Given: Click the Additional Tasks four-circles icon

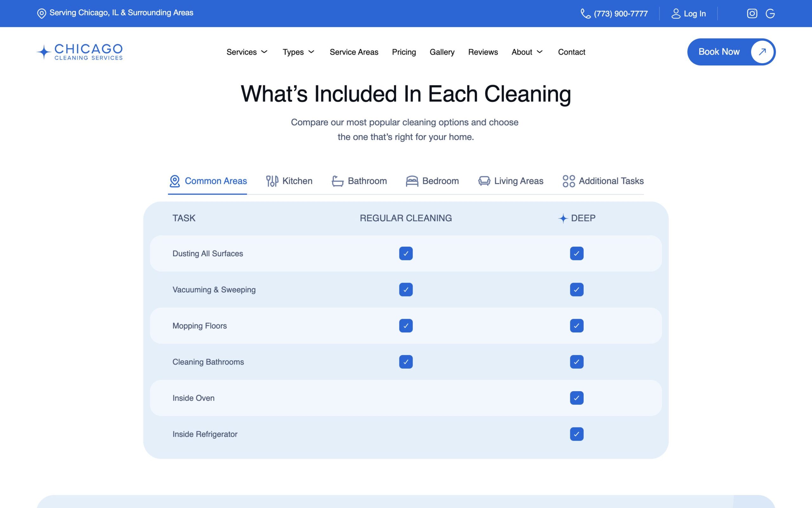Looking at the screenshot, I should [x=569, y=181].
